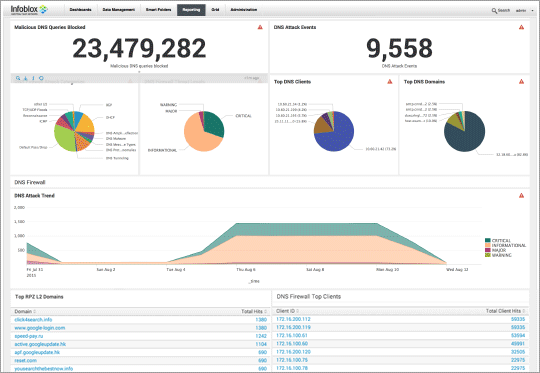Screen dimensions: 540x373
Task: Toggle CRITICAL legend swatch in trend chart
Action: click(488, 240)
